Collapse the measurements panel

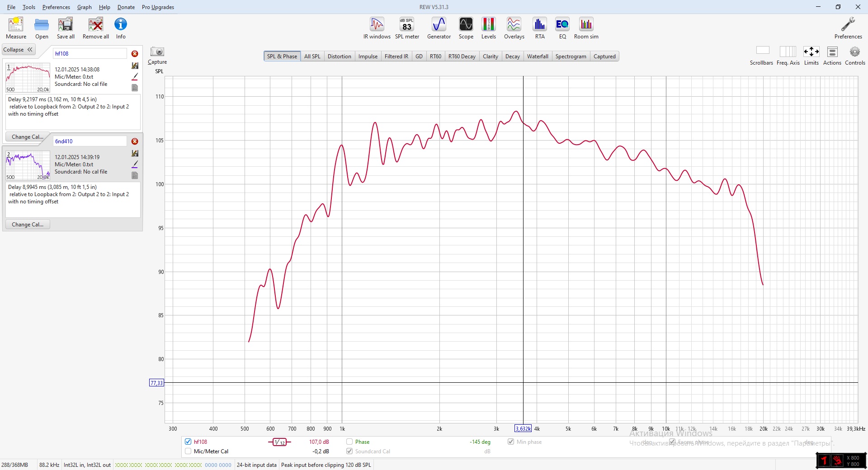(18, 50)
